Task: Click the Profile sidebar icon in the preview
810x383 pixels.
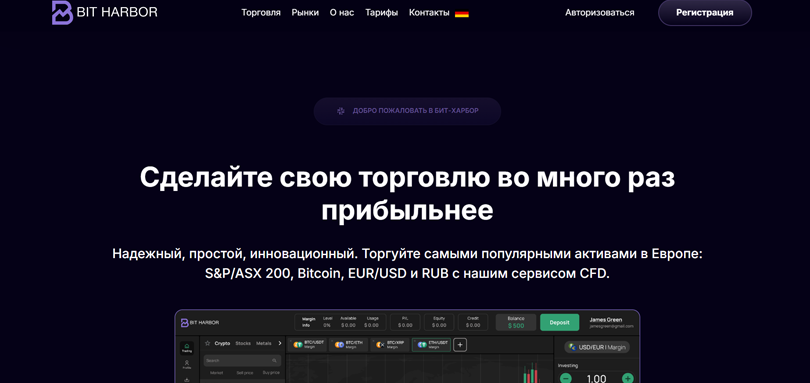Action: [x=187, y=365]
